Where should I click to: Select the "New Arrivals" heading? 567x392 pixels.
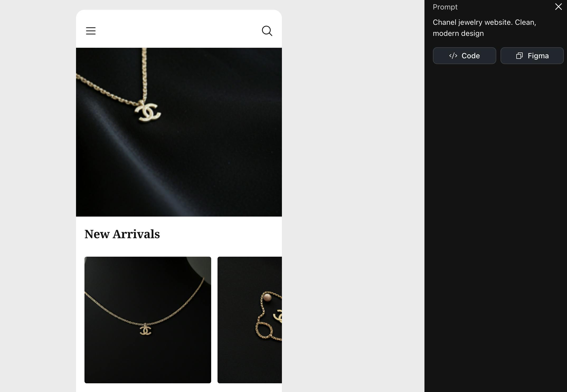tap(122, 234)
